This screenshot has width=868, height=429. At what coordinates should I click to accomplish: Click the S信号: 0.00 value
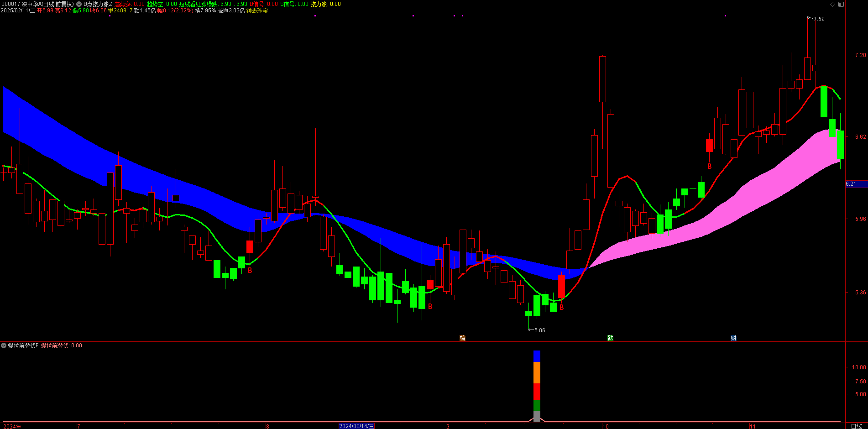pos(294,4)
